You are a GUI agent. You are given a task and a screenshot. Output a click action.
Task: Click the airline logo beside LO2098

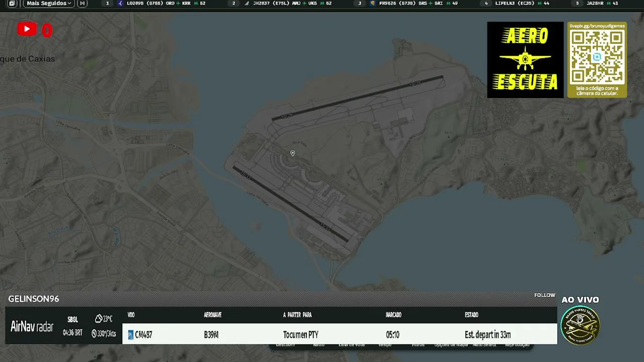(x=120, y=4)
